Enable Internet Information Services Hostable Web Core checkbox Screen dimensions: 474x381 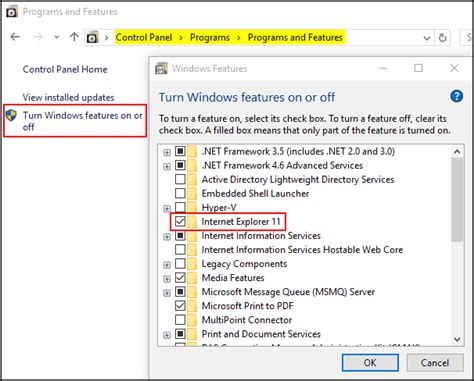click(180, 249)
